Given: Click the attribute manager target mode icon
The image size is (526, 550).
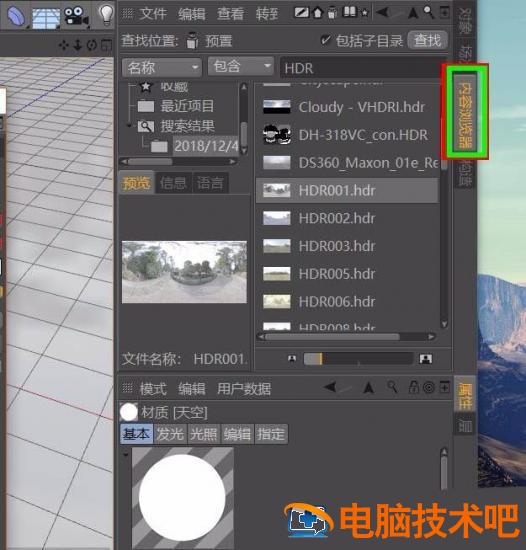Looking at the screenshot, I should [429, 388].
